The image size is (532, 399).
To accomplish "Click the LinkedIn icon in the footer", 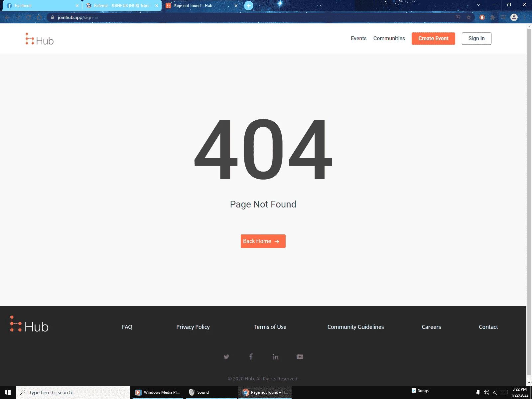I will [275, 357].
